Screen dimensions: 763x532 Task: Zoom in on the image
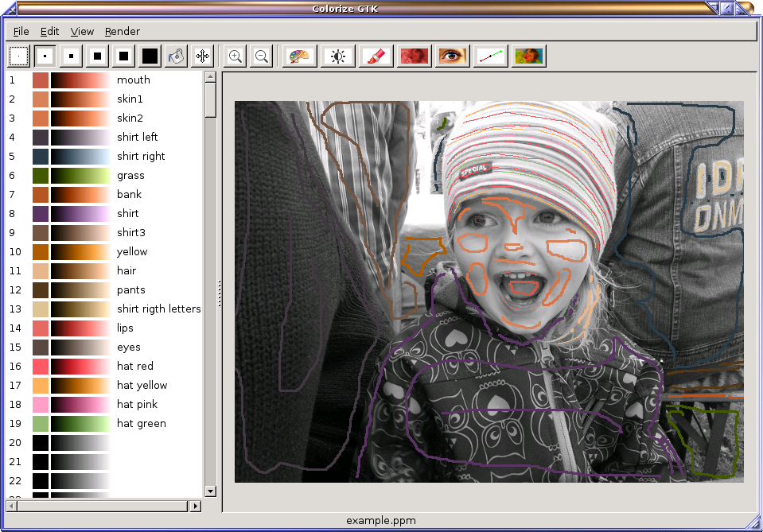click(236, 56)
